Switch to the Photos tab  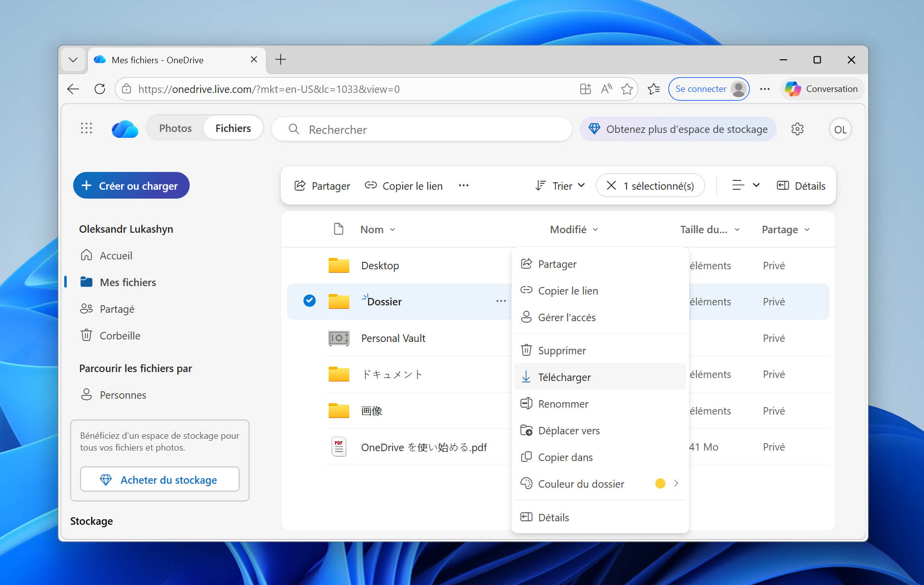tap(175, 128)
